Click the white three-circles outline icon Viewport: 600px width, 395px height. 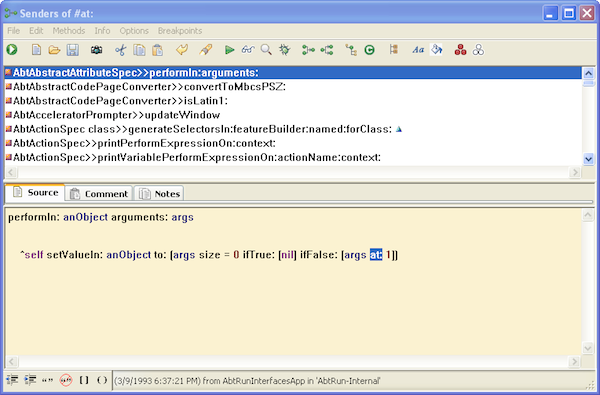(x=478, y=50)
